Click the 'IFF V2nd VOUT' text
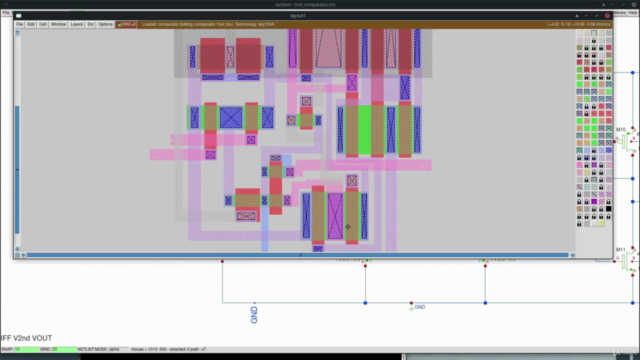 (27, 338)
